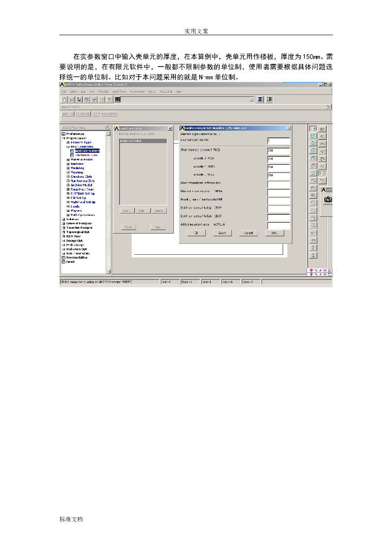The image size is (392, 555).
Task: Open the File menu
Action: [x=64, y=91]
